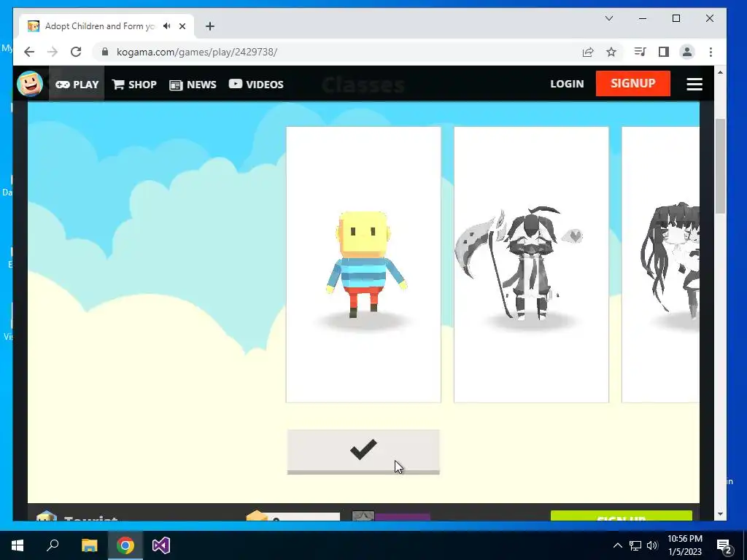View site information lock icon
Image resolution: width=747 pixels, height=560 pixels.
[105, 52]
